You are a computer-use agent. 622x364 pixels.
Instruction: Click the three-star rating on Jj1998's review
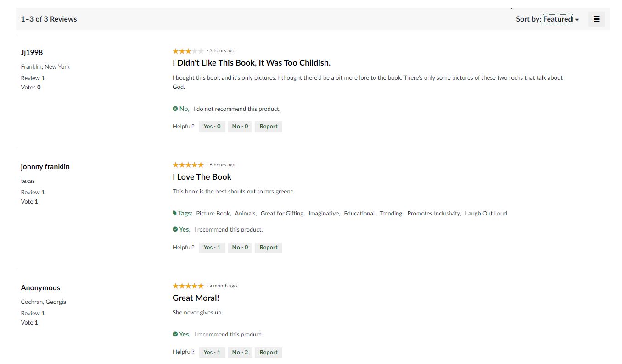coord(188,51)
